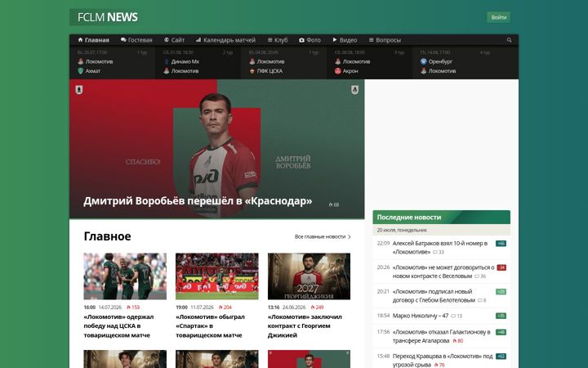Open the Локомотив vs ПФК ЦСКА match tile
The height and width of the screenshot is (368, 588).
coord(284,62)
